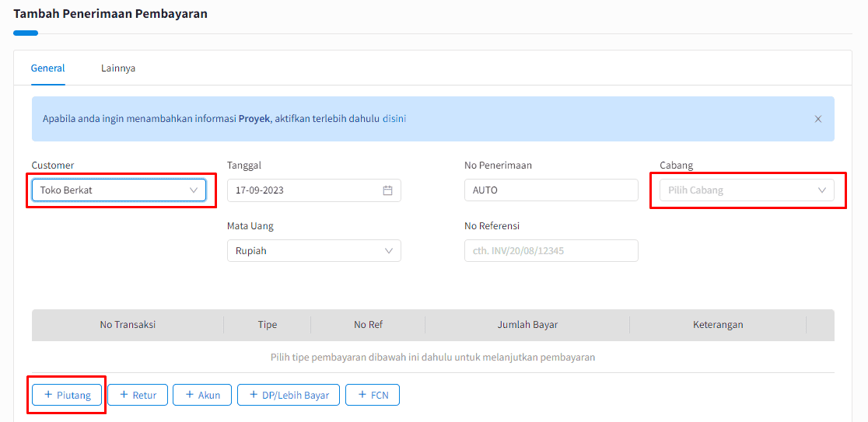
Task: Click the No Referensi input field
Action: coord(550,251)
